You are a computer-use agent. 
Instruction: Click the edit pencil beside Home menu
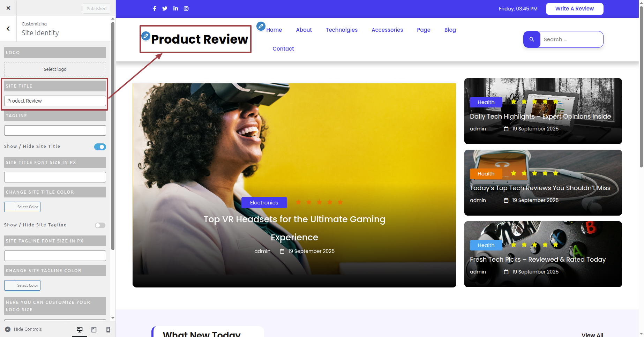click(261, 26)
